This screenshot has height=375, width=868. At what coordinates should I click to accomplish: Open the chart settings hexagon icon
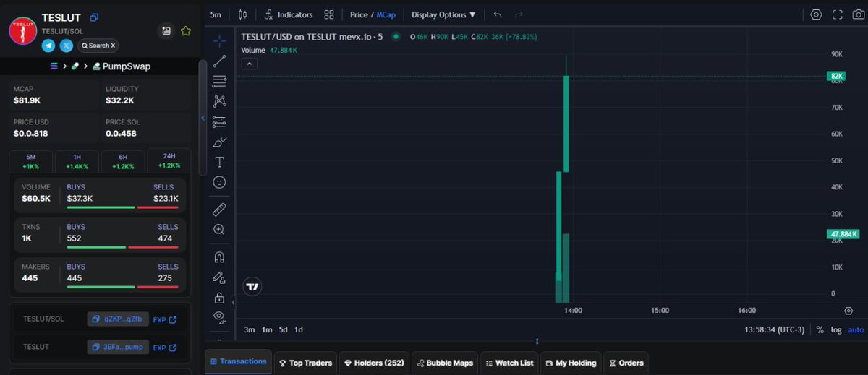[x=816, y=14]
